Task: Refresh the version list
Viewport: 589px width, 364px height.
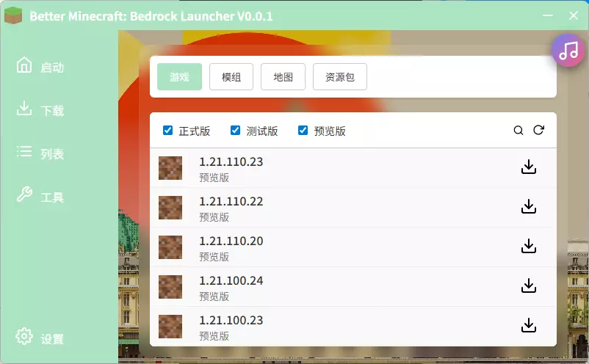Action: pos(538,130)
